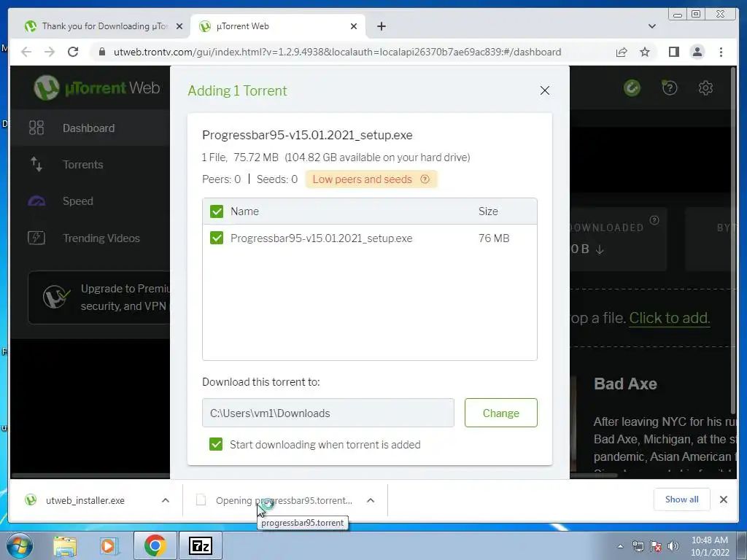Open File Explorer from taskbar
This screenshot has width=747, height=560.
[65, 545]
